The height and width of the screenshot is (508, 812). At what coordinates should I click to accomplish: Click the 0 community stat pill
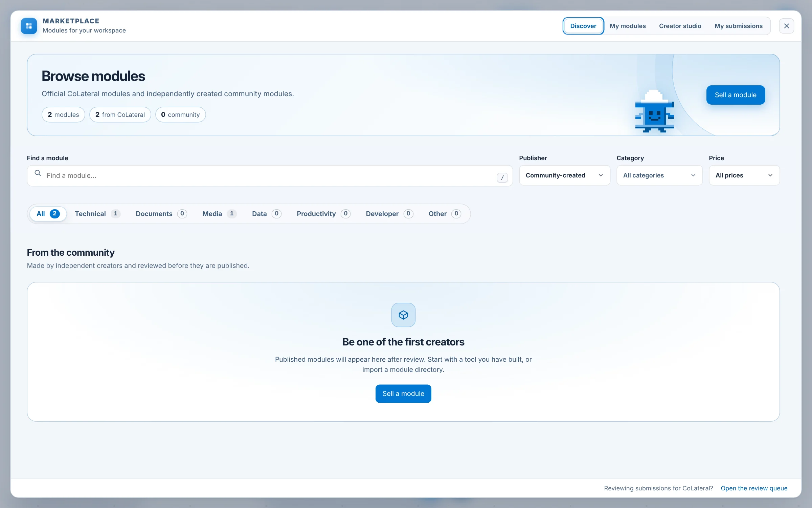tap(180, 114)
